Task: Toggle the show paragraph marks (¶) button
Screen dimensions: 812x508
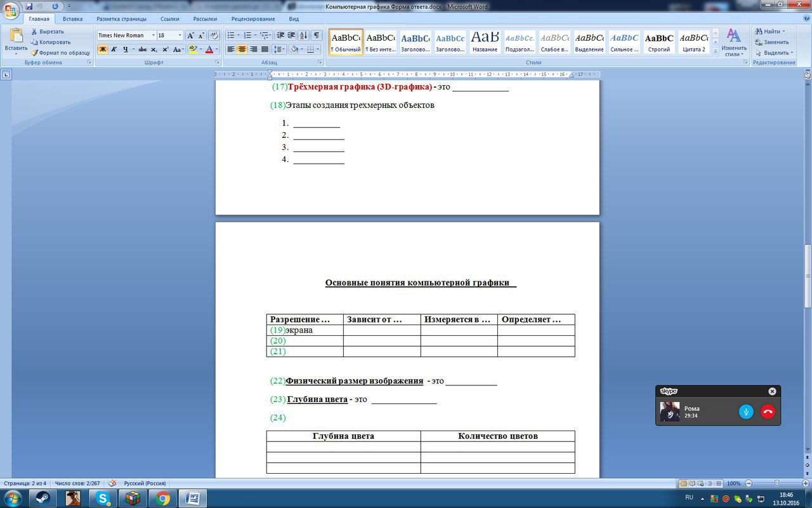Action: [317, 36]
